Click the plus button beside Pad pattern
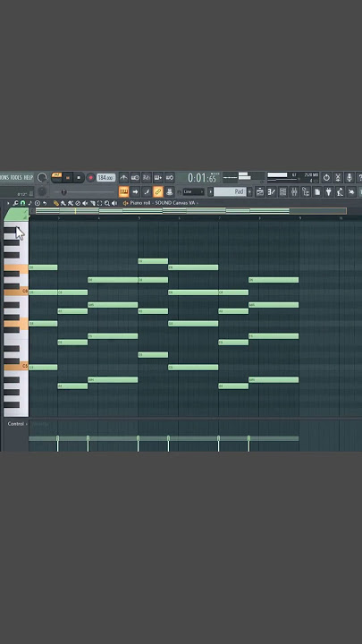362x644 pixels. click(x=249, y=191)
